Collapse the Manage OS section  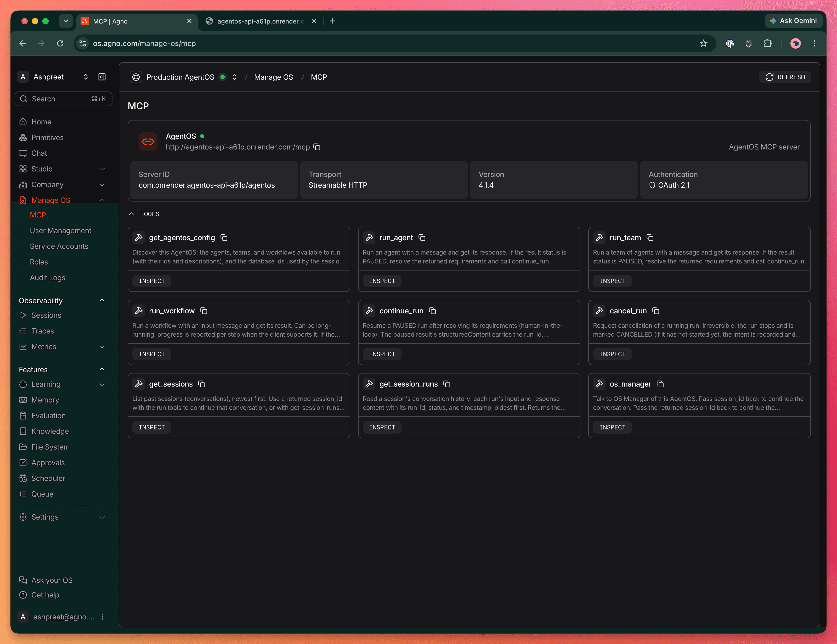(102, 200)
